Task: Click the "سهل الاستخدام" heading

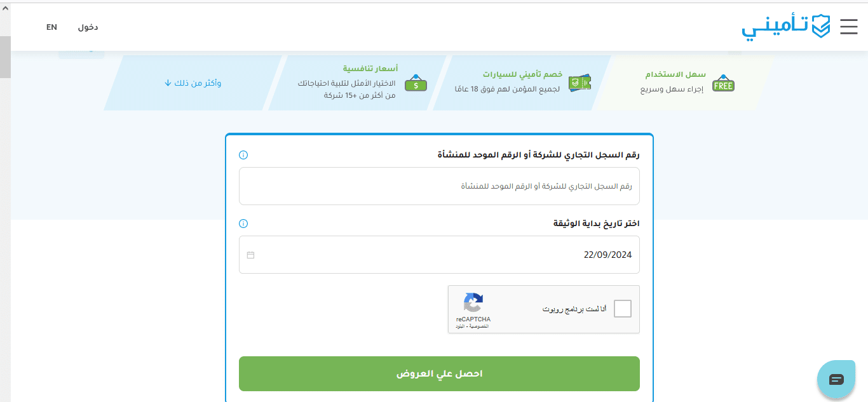Action: (675, 74)
